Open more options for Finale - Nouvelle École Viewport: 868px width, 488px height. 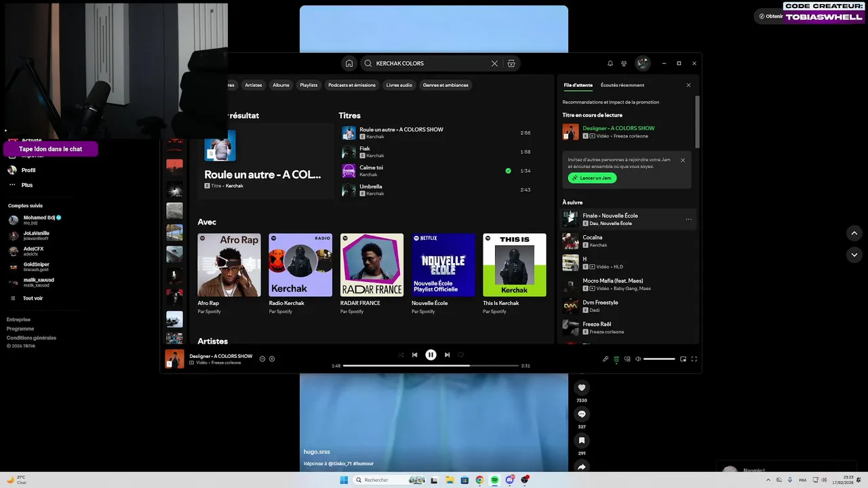pyautogui.click(x=688, y=219)
